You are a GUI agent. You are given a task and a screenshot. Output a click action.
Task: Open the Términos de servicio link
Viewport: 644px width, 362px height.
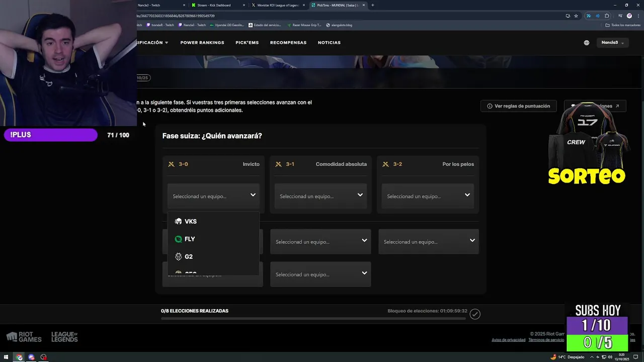546,340
